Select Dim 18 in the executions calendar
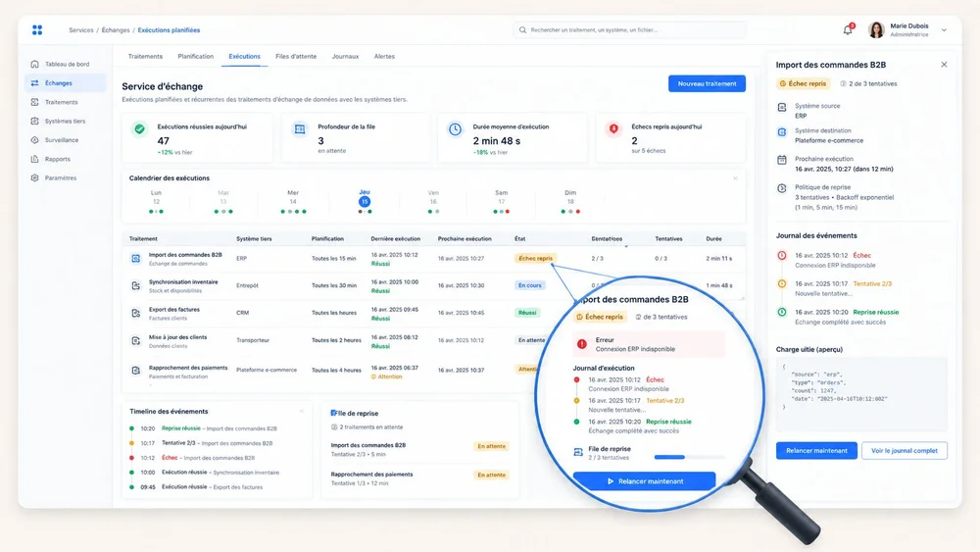Image resolution: width=980 pixels, height=552 pixels. (x=570, y=201)
